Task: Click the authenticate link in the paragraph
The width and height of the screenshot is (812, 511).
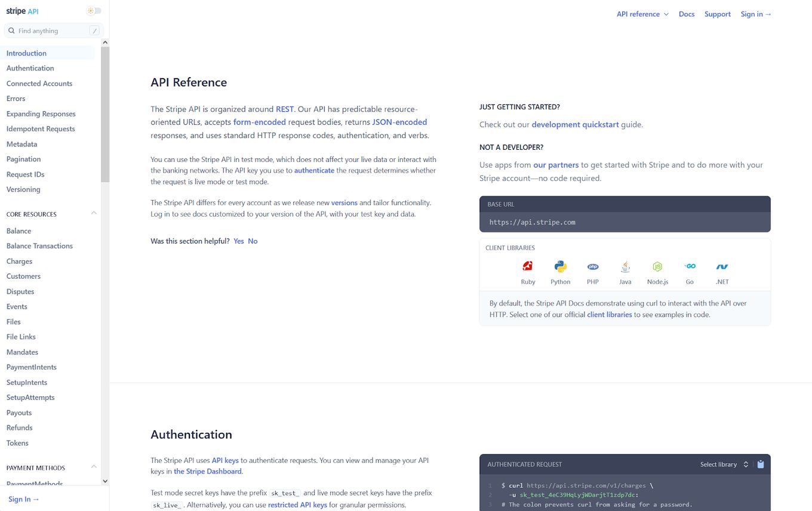Action: point(314,171)
